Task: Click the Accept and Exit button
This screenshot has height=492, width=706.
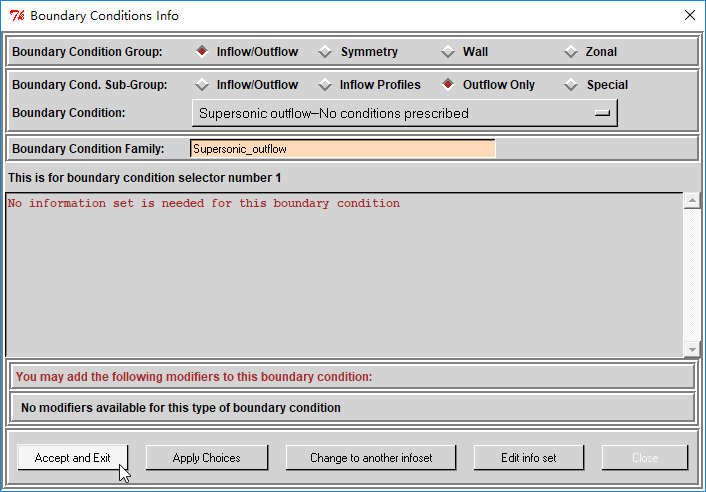Action: pos(73,458)
